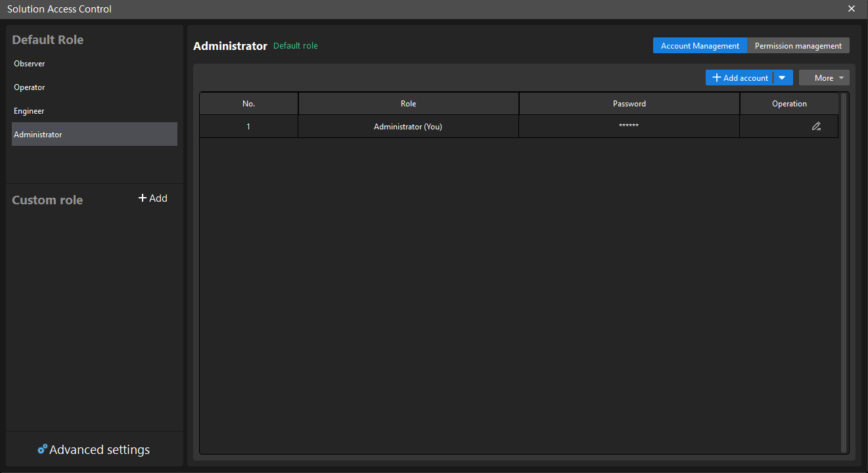Switch to Account Management tab
Viewport: 868px width, 473px height.
(x=700, y=45)
